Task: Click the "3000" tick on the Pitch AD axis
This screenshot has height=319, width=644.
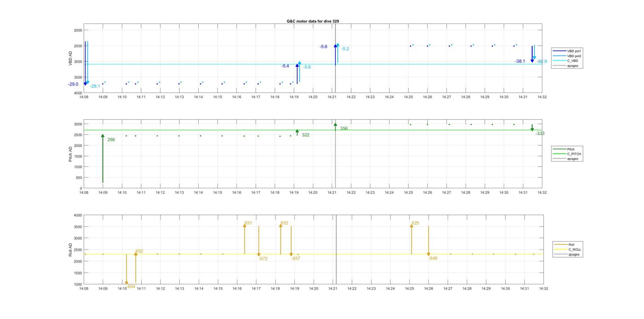Action: coord(77,124)
